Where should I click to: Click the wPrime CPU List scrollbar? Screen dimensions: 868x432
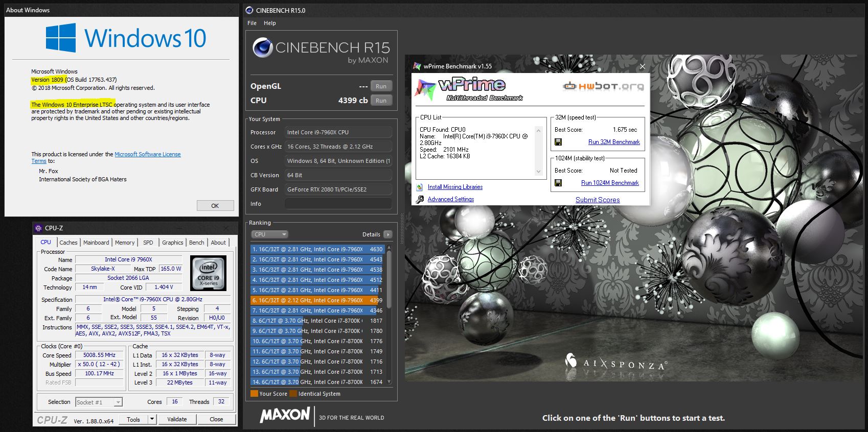coord(538,151)
